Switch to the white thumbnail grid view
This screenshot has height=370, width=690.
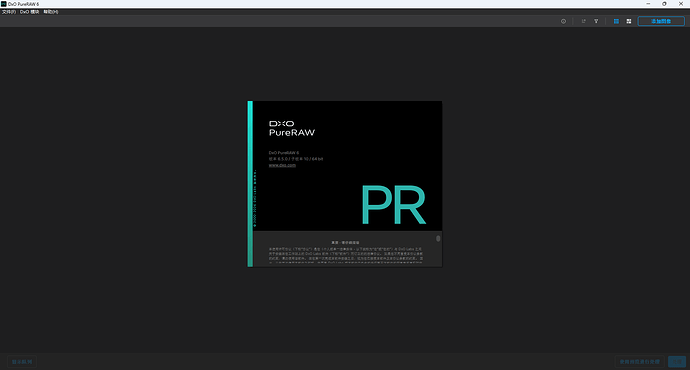[629, 21]
